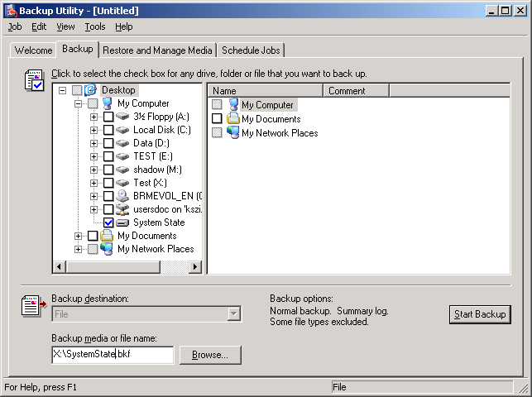This screenshot has height=397, width=532.
Task: Toggle the Desktop checkbox in tree
Action: point(77,90)
